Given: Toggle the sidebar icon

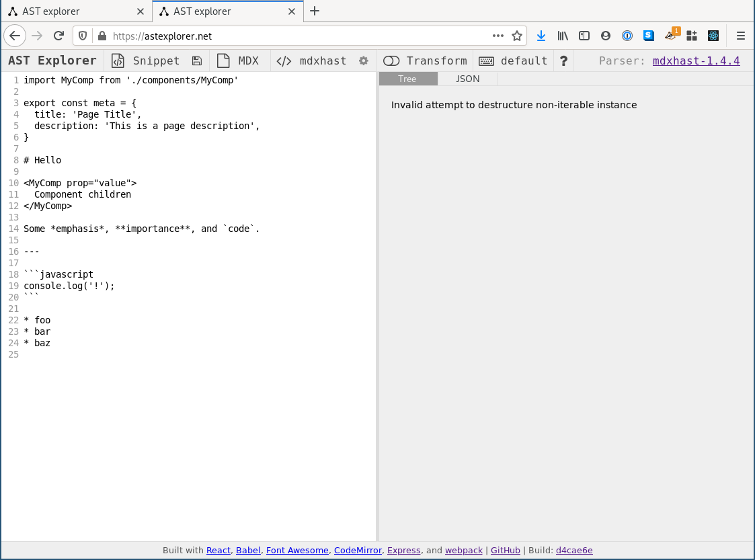Looking at the screenshot, I should 584,36.
